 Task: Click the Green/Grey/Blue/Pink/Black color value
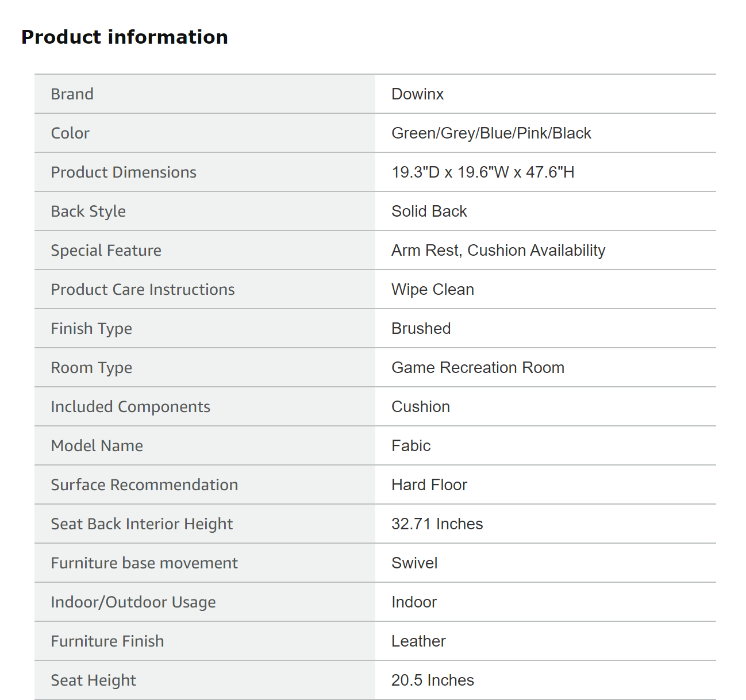(x=491, y=133)
